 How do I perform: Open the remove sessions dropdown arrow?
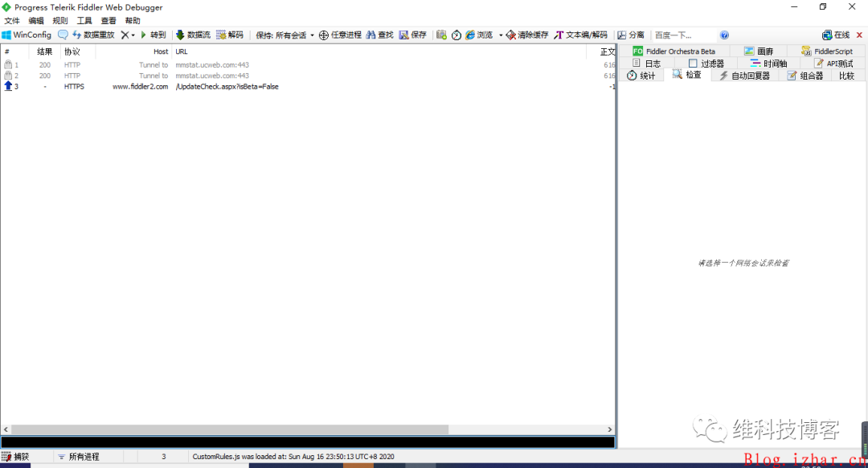coord(133,35)
